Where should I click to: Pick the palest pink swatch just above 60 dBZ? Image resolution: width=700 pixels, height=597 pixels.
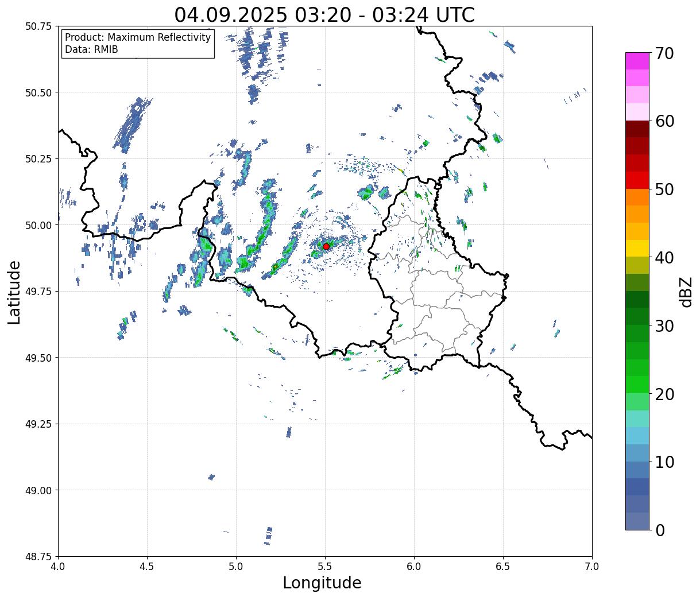(637, 112)
